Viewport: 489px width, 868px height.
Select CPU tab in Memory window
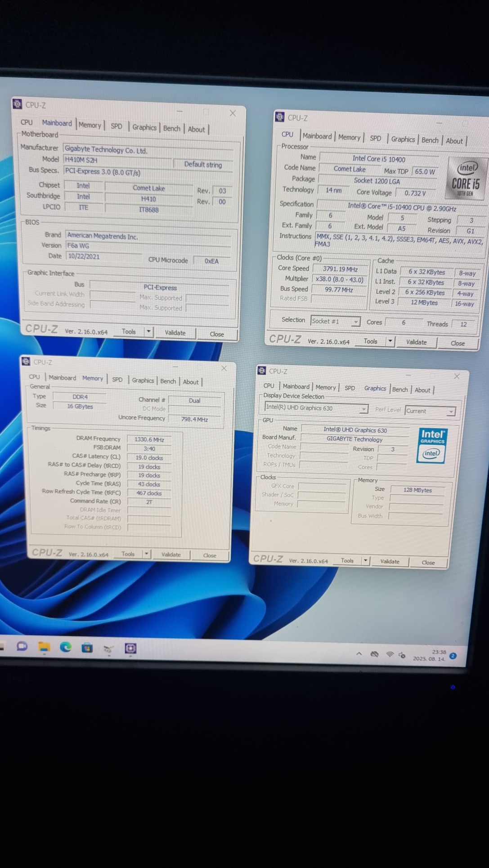tap(35, 377)
